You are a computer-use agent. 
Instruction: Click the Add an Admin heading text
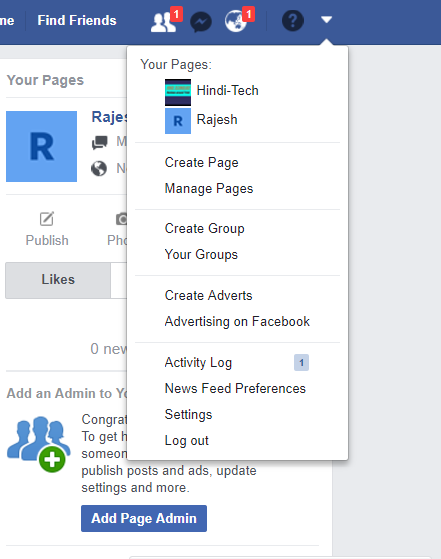point(67,393)
